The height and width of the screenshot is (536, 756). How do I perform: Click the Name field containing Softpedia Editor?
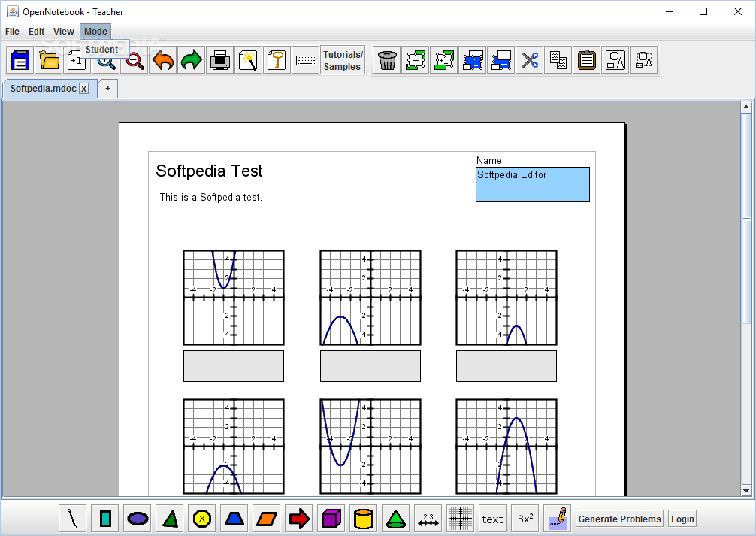532,184
